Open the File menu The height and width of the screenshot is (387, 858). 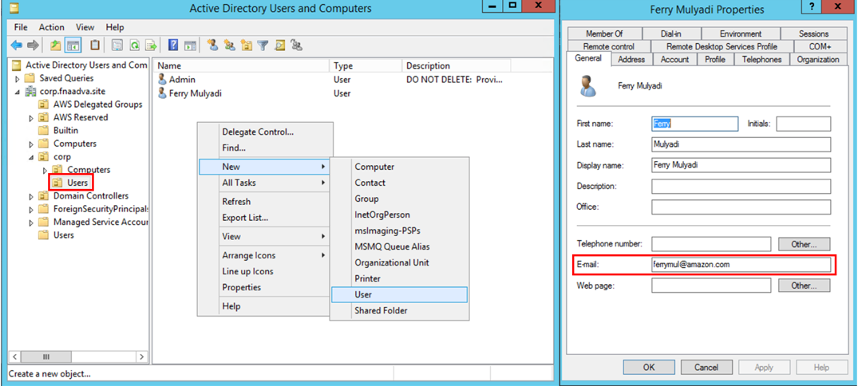(x=21, y=27)
